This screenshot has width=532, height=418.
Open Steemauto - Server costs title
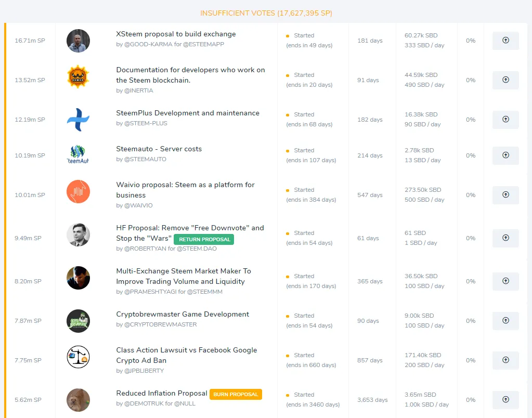click(159, 149)
